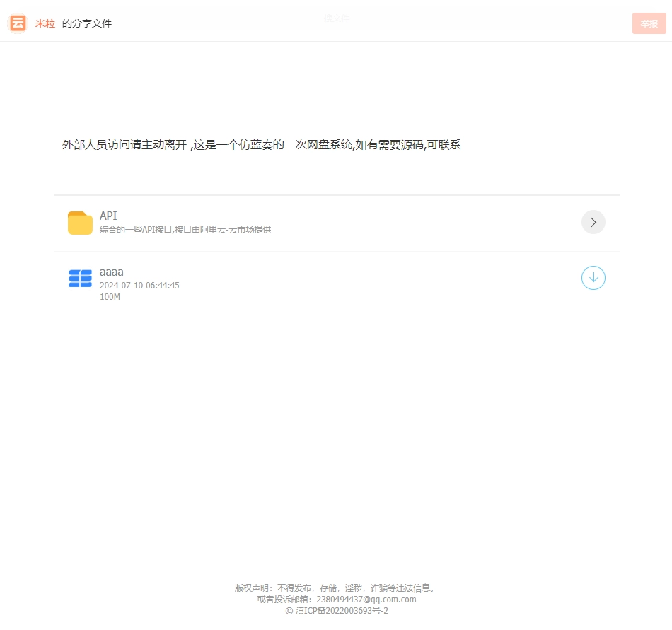Click the 搜文件 search input field
This screenshot has height=630, width=672.
(337, 18)
